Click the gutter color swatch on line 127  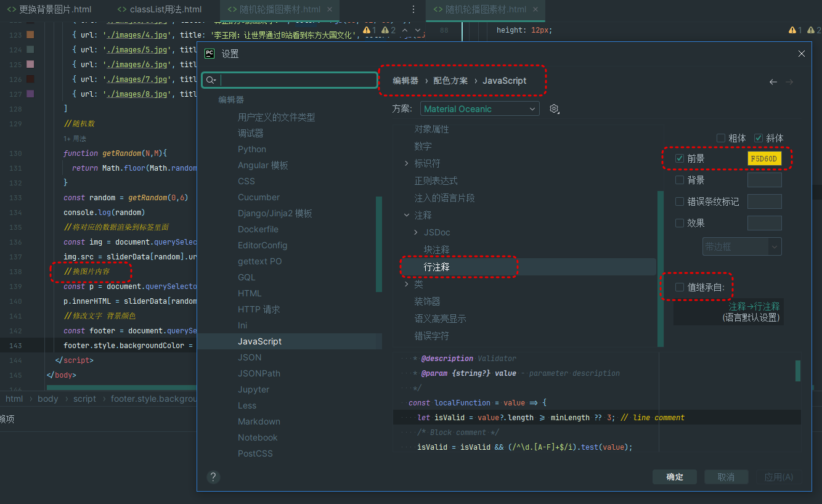(x=30, y=94)
